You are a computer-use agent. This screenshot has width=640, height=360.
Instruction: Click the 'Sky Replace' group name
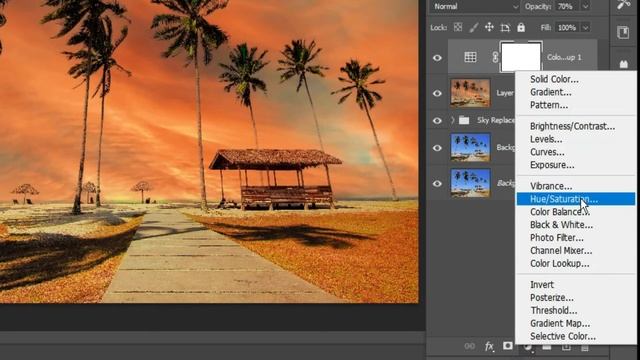click(496, 120)
